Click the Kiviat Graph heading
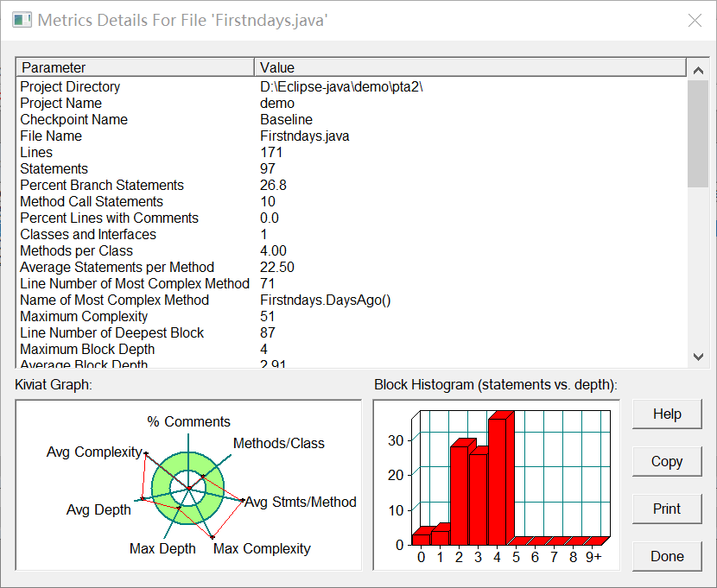 (54, 385)
